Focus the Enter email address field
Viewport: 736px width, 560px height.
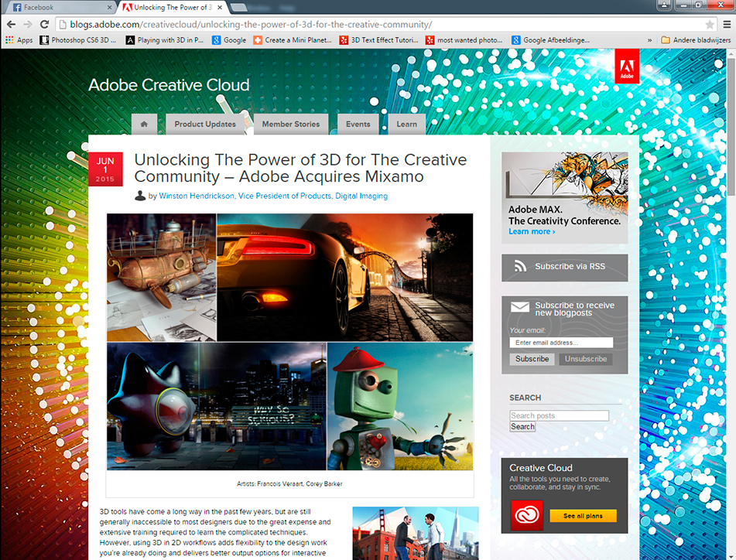(561, 343)
